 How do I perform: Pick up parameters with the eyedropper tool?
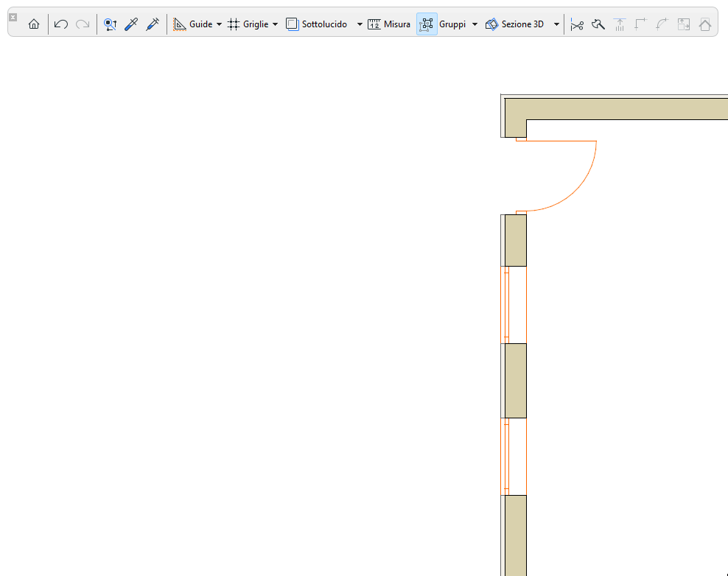131,24
